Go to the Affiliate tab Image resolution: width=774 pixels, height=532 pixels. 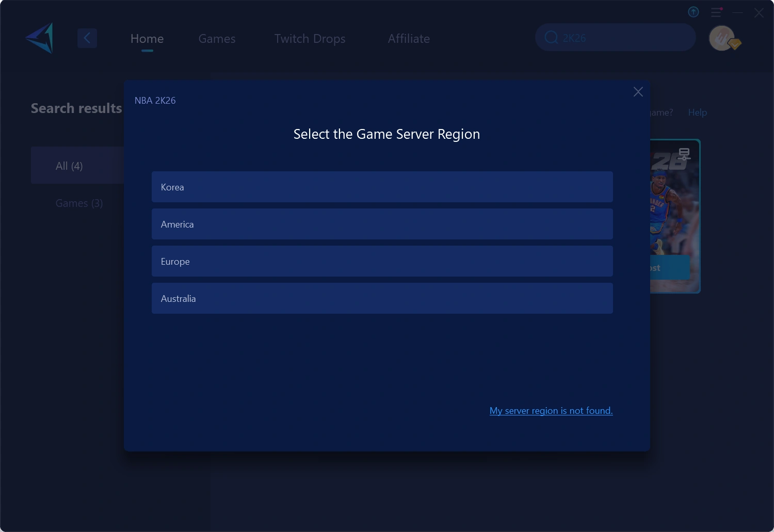click(409, 39)
